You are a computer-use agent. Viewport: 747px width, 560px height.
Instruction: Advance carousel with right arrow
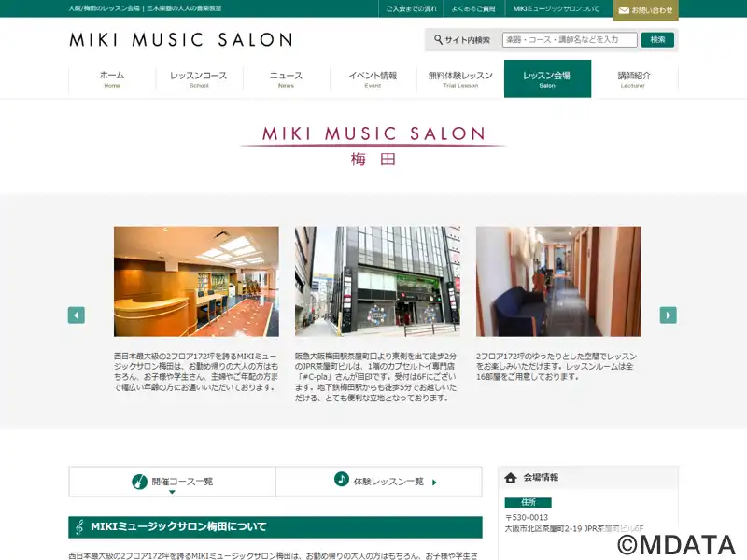click(668, 315)
